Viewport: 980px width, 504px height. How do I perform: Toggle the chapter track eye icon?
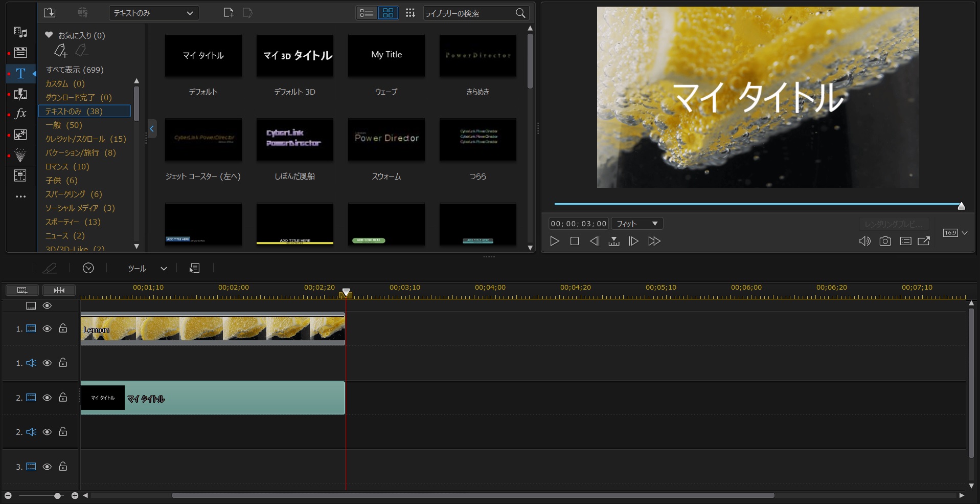pos(47,305)
